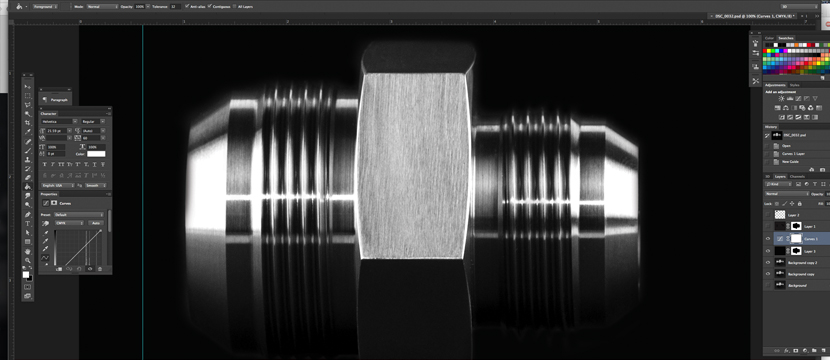
Task: Select the Zoom tool
Action: point(28,261)
